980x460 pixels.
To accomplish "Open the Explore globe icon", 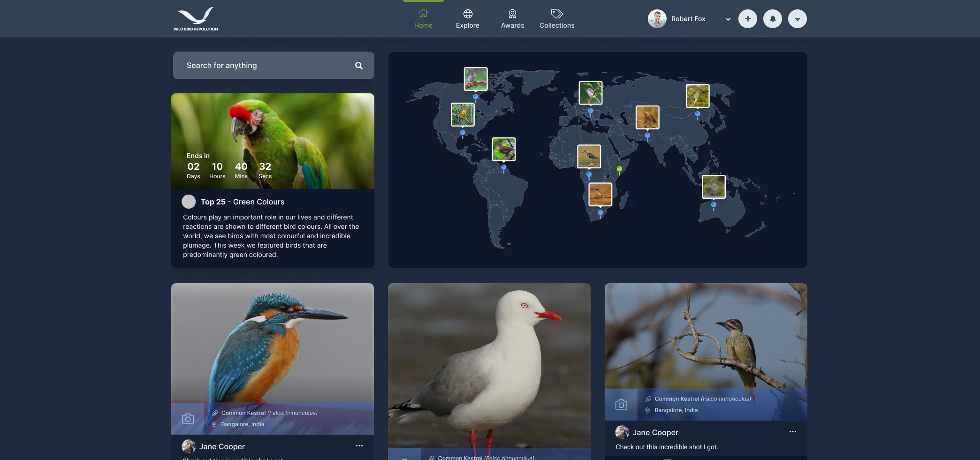I will (x=467, y=13).
